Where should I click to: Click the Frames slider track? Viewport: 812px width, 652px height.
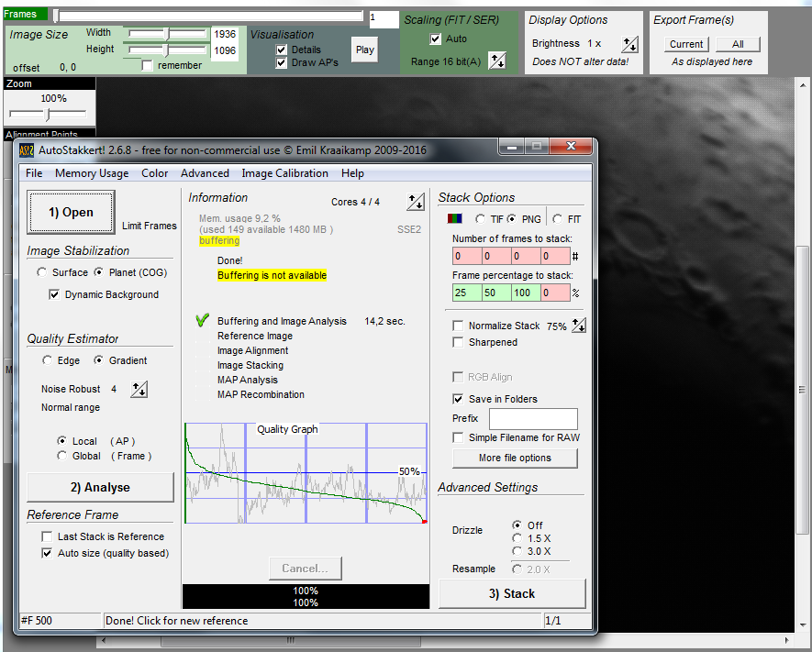tap(209, 16)
